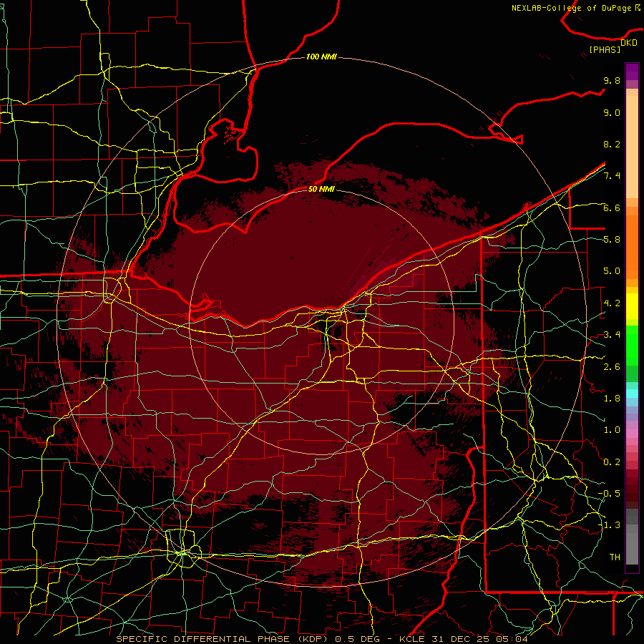Click the -0.5 scale label
644x644 pixels.
coord(609,494)
